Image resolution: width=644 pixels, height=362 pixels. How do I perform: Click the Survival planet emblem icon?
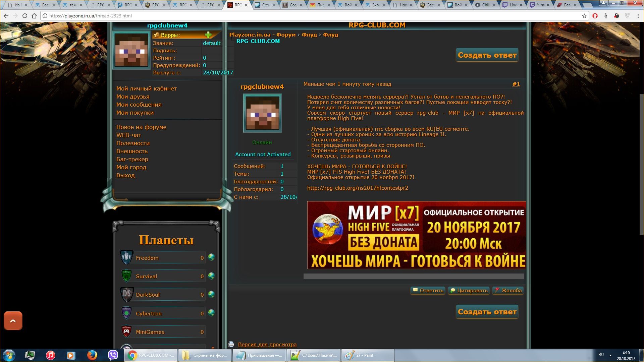[x=126, y=276]
